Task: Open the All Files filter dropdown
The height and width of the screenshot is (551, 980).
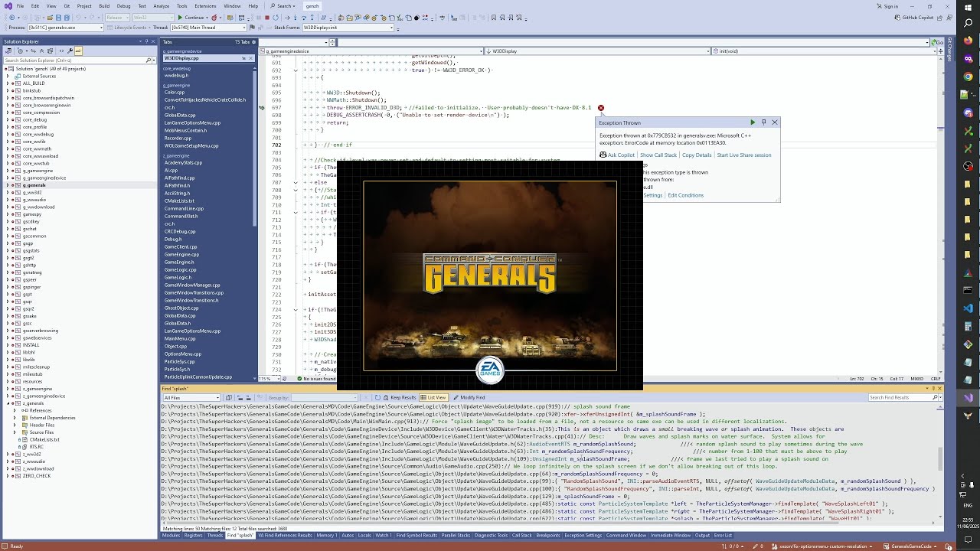Action: [217, 397]
